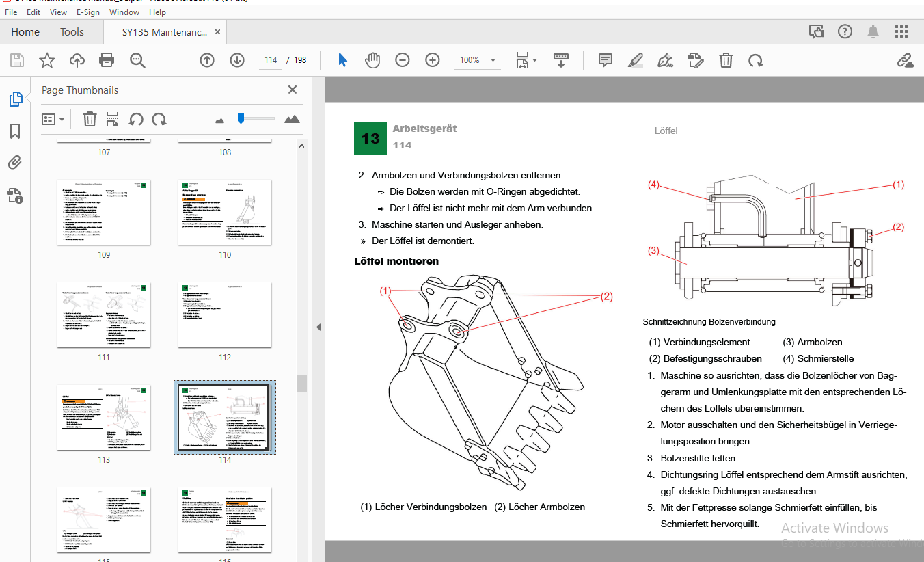Switch to the Tools tab
The width and height of the screenshot is (924, 562).
coord(72,32)
